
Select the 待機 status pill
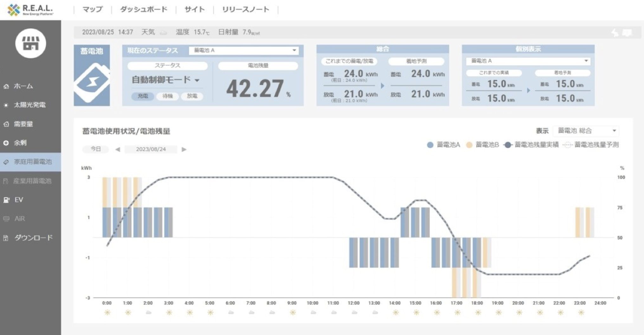[x=167, y=96]
